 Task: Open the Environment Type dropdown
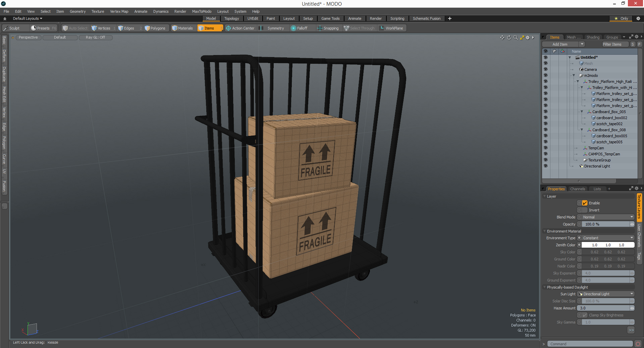(608, 238)
